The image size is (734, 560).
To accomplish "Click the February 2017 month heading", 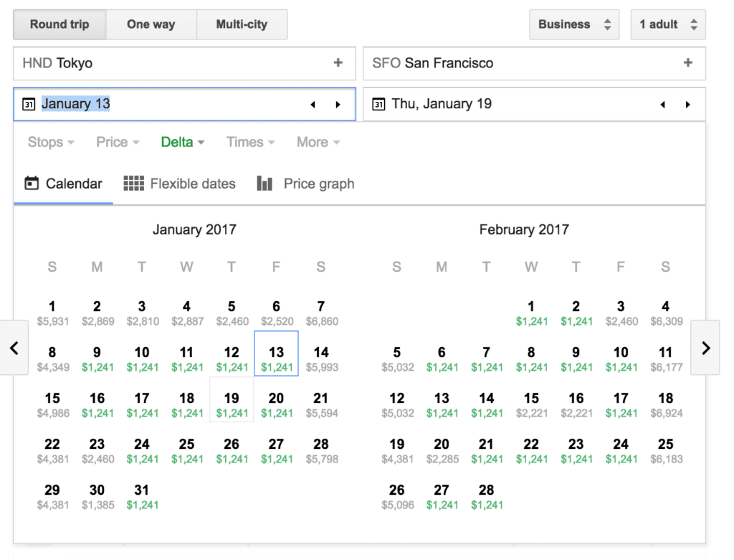I will point(524,229).
